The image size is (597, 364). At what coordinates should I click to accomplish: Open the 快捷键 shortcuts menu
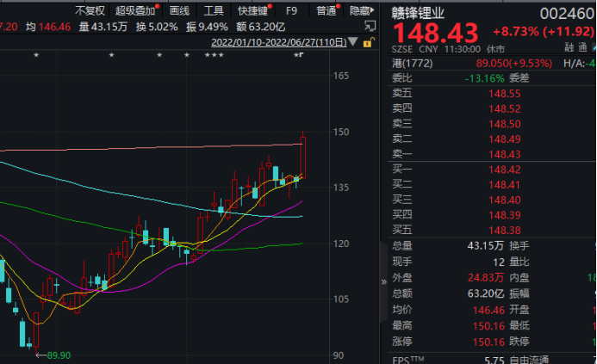(253, 11)
